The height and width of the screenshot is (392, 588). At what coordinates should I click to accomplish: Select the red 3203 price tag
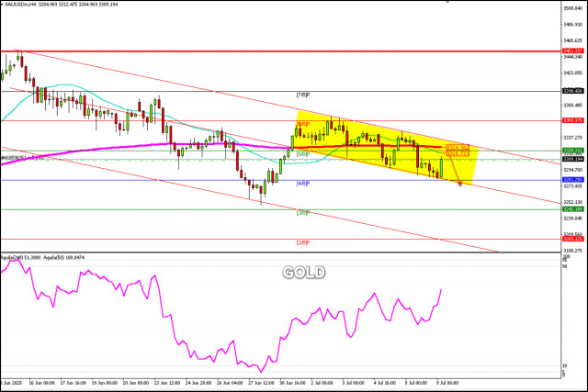click(x=573, y=239)
